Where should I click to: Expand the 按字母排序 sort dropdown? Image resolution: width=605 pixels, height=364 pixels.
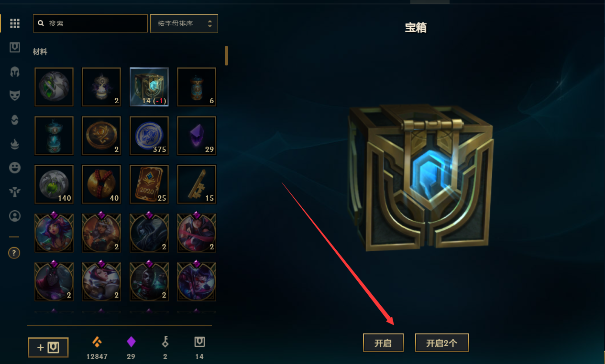pyautogui.click(x=184, y=23)
